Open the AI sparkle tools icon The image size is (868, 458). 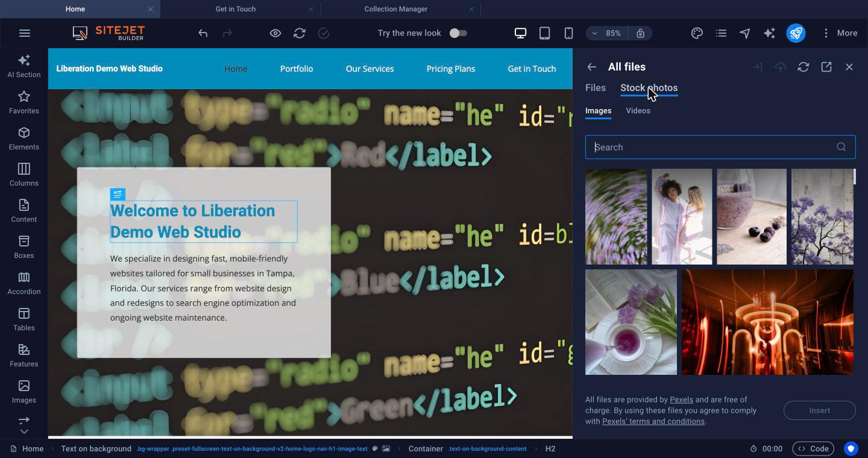pos(769,33)
